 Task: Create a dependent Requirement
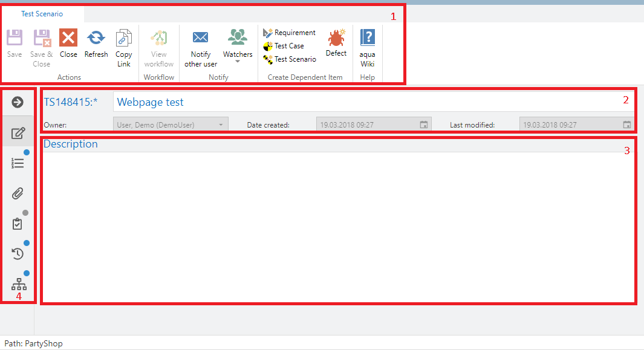290,33
